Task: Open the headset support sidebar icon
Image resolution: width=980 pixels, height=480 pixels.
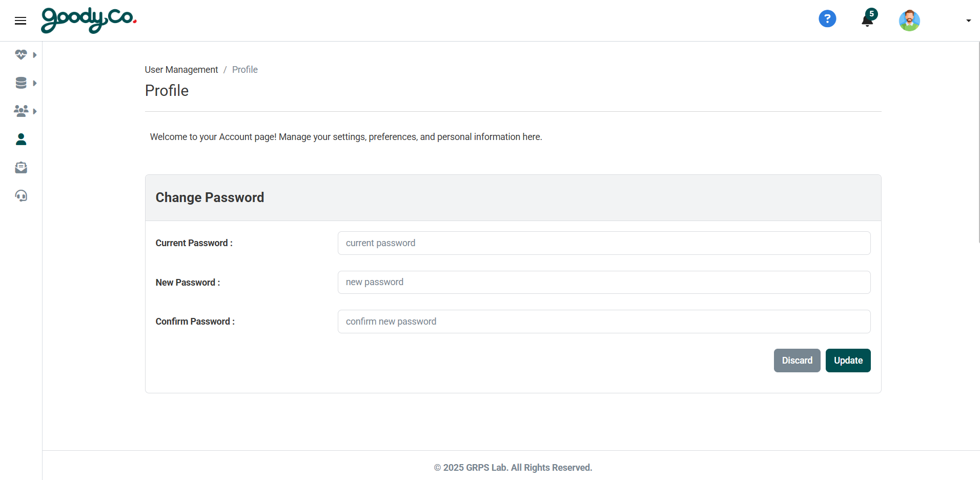Action: click(x=21, y=195)
